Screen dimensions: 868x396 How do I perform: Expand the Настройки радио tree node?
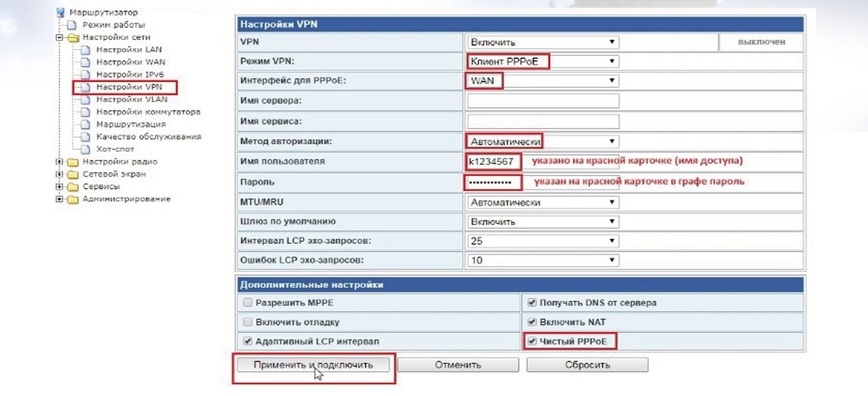(59, 162)
